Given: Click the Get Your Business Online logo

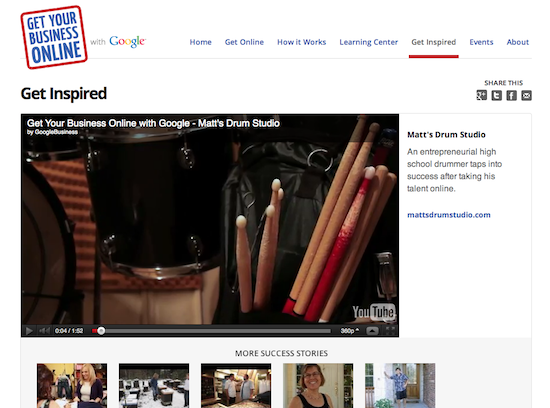Looking at the screenshot, I should point(54,37).
